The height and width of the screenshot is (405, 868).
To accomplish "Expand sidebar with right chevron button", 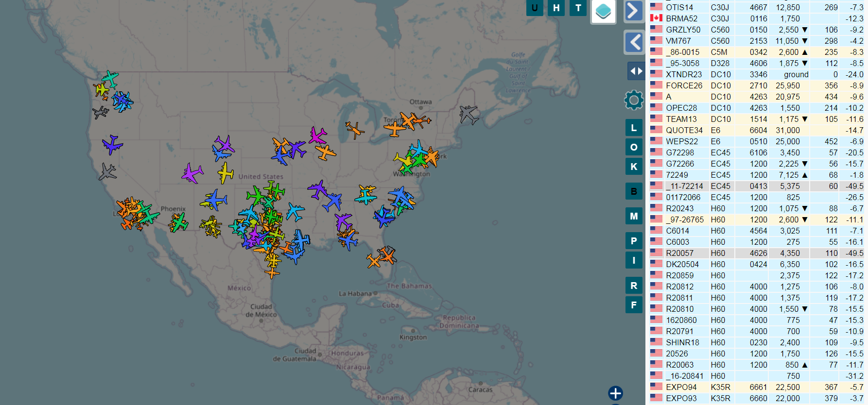I will 634,10.
